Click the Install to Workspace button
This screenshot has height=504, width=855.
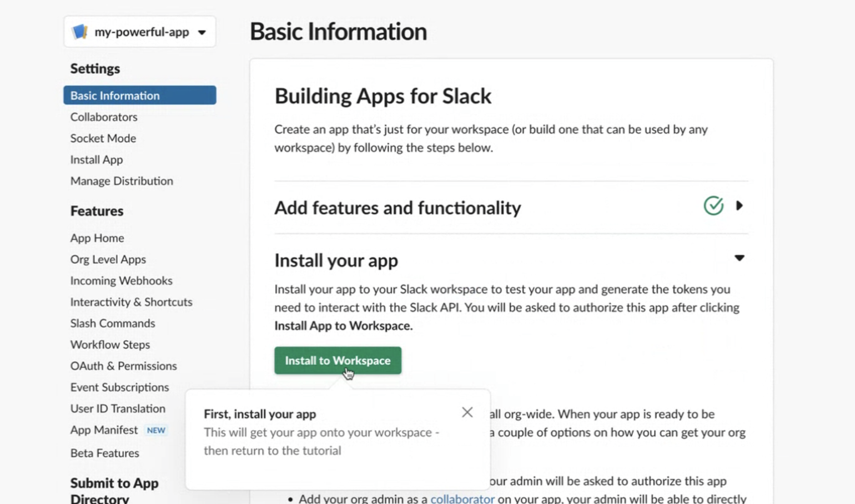click(338, 360)
